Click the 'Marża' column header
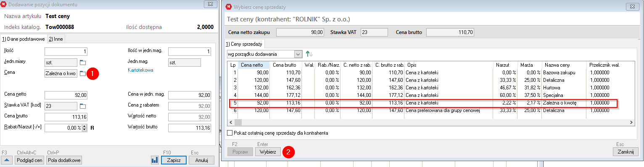This screenshot has height=167, width=644. tap(530, 65)
